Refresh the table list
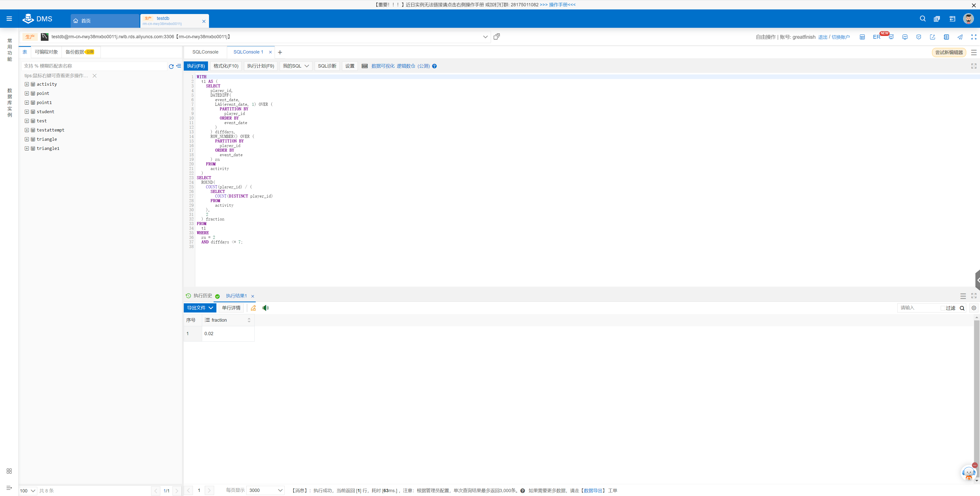The image size is (980, 496). 171,67
